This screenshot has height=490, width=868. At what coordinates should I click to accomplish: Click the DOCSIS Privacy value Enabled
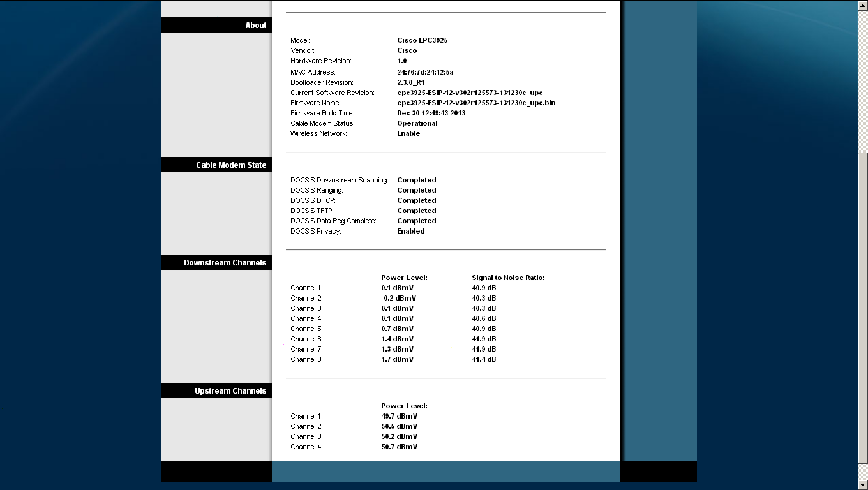411,231
